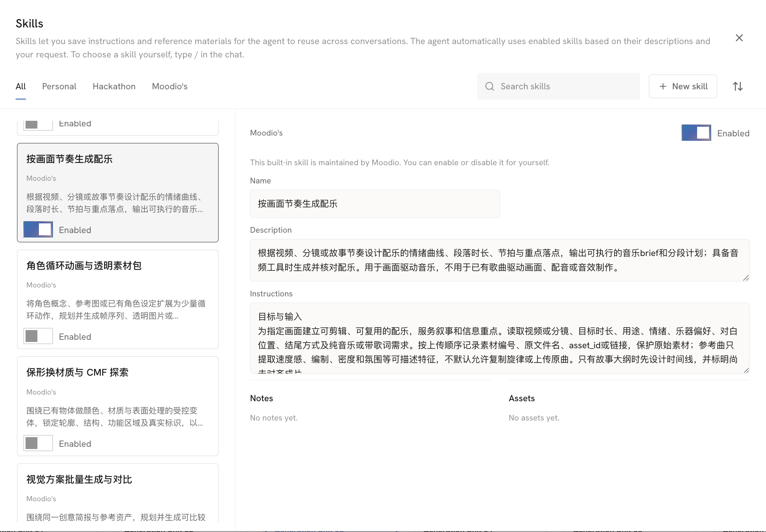This screenshot has width=766, height=532.
Task: Click the Notes section heading
Action: [262, 398]
